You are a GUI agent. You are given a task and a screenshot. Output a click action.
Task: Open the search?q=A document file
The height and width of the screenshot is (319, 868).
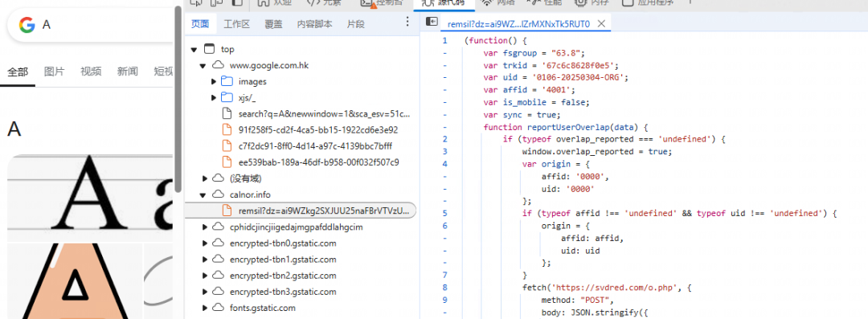coord(324,113)
